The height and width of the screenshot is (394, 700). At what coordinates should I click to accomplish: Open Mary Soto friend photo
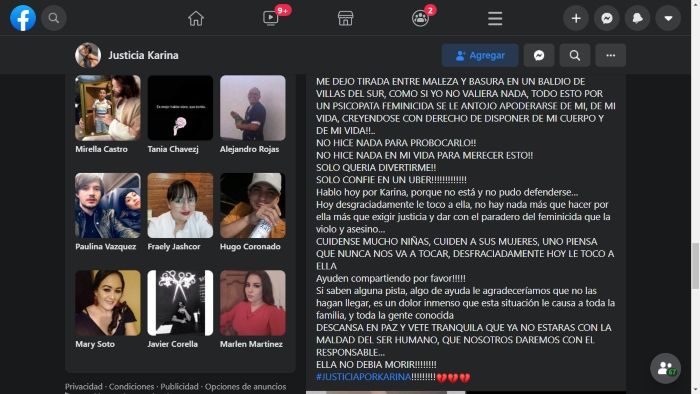click(108, 303)
